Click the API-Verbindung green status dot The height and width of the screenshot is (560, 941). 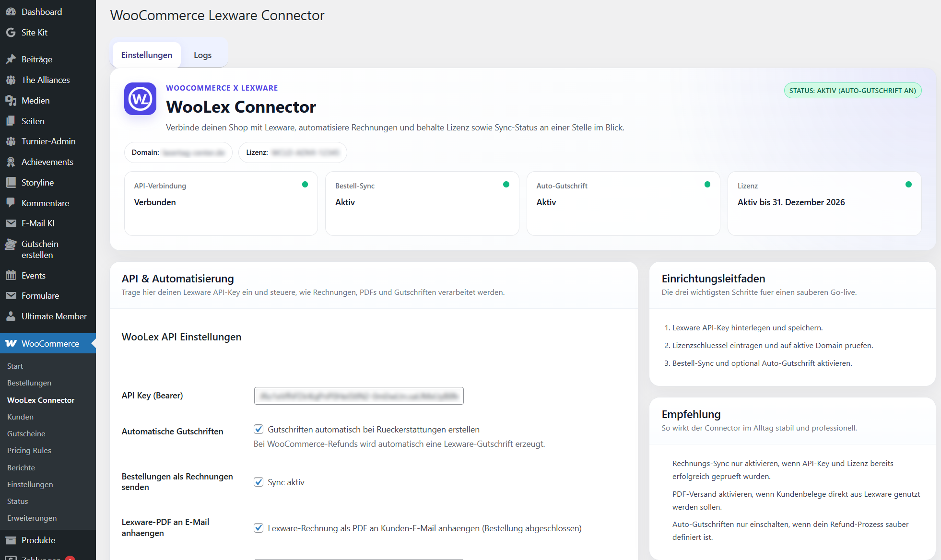coord(305,185)
